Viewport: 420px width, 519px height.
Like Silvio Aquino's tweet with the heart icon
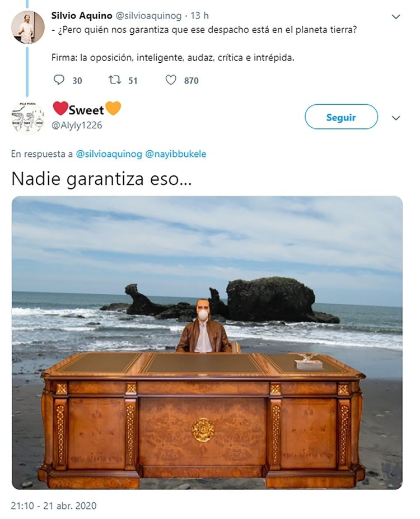click(x=171, y=80)
